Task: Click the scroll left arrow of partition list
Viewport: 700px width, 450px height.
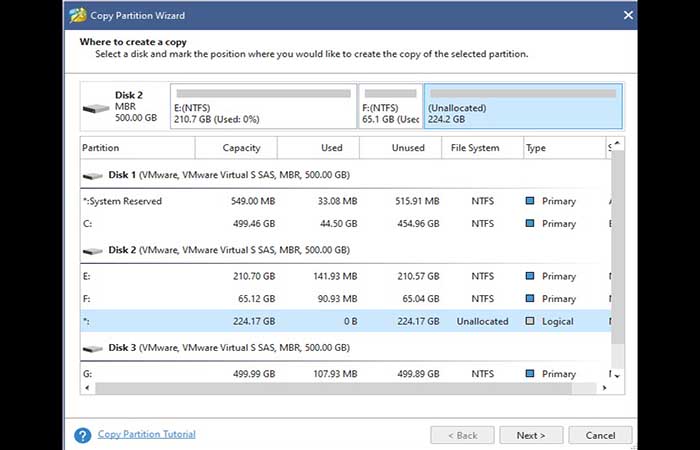Action: click(88, 388)
